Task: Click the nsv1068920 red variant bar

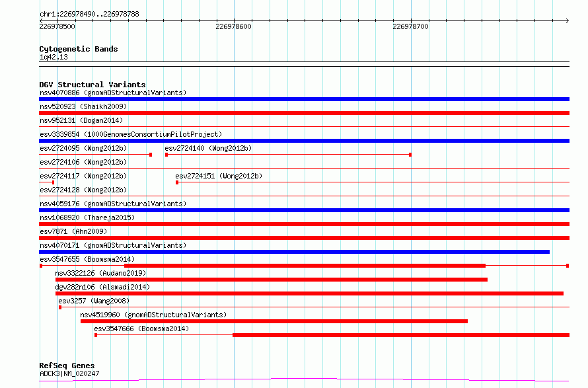Action: coord(304,224)
